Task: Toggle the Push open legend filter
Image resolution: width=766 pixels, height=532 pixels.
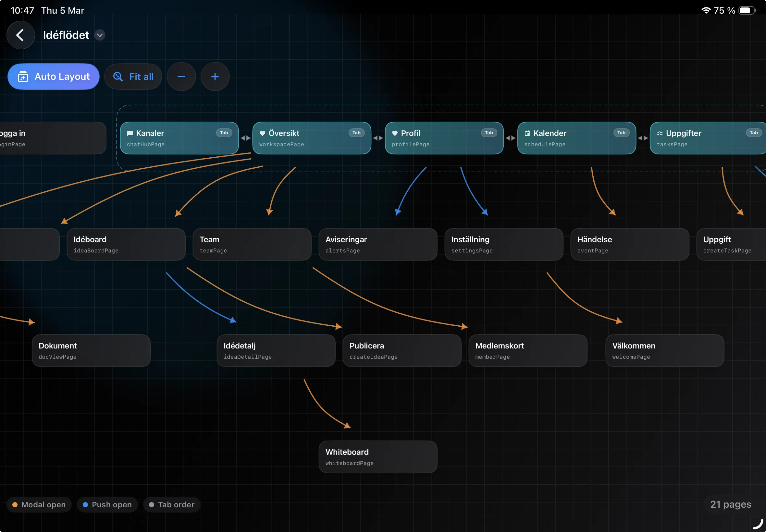Action: 107,504
